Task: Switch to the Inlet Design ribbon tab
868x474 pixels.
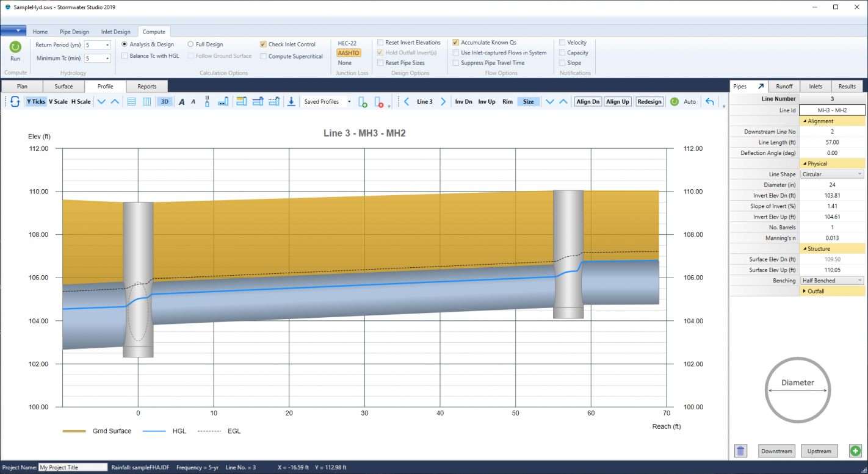Action: click(115, 32)
